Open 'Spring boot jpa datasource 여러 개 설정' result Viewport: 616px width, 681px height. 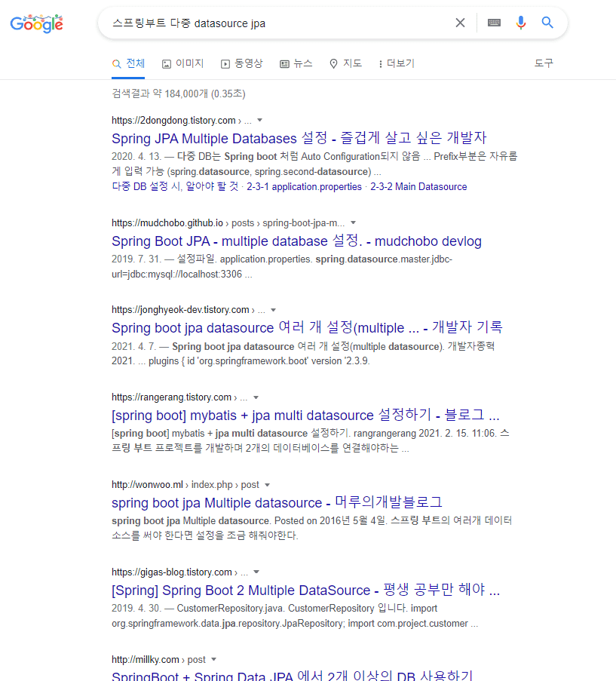click(x=307, y=328)
